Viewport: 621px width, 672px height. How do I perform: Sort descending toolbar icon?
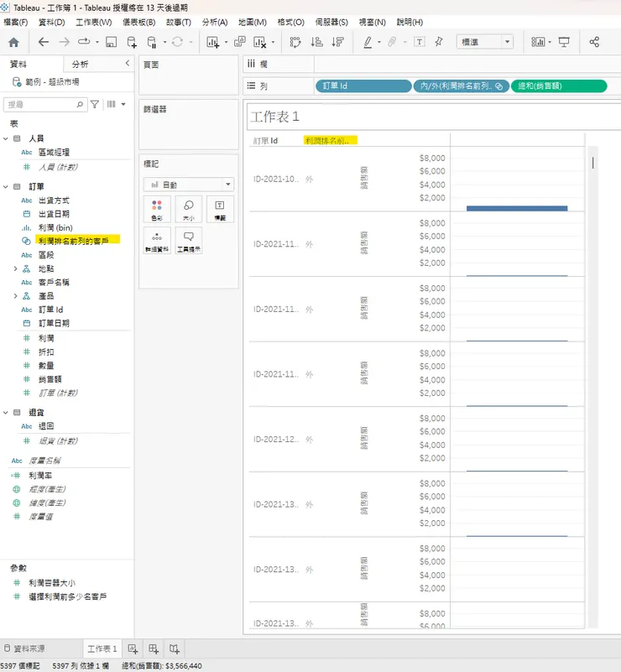click(x=337, y=42)
